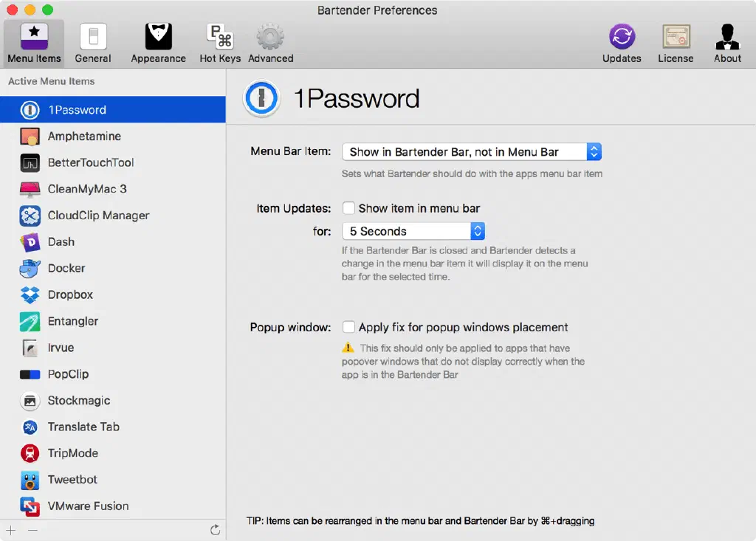Open the Updates pane icon
Viewport: 756px width, 541px height.
(622, 38)
